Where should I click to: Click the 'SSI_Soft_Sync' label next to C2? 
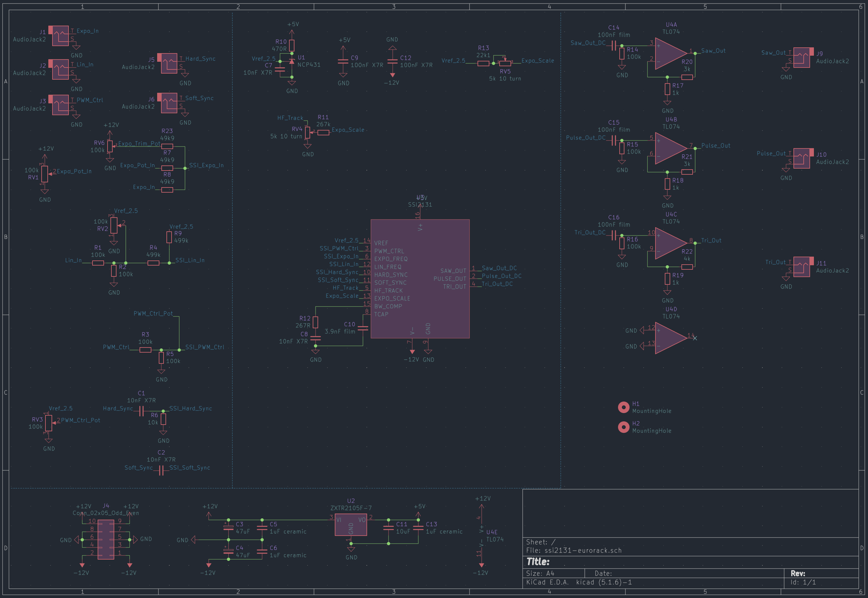pyautogui.click(x=190, y=467)
